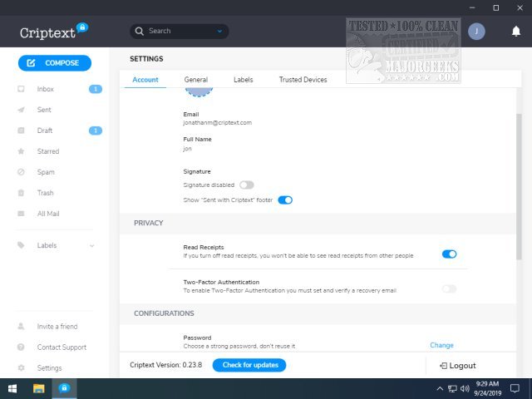Click the Criptext Version: 0.23.8 text

(166, 365)
